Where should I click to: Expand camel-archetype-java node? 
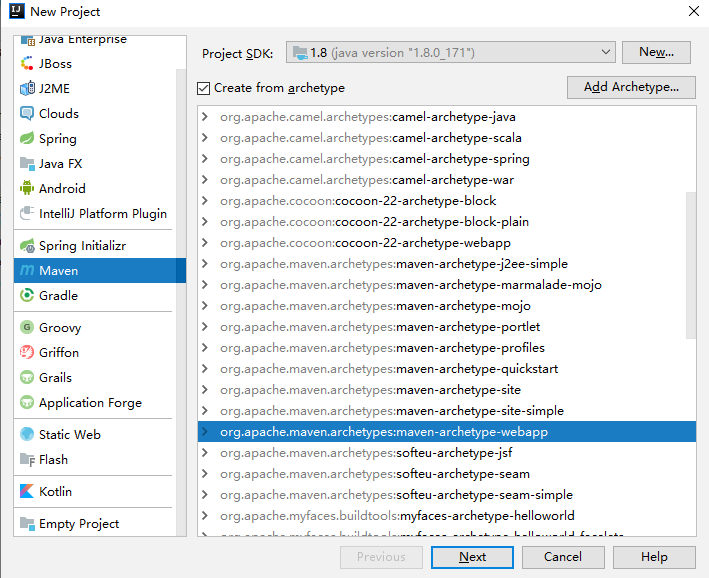pyautogui.click(x=205, y=117)
